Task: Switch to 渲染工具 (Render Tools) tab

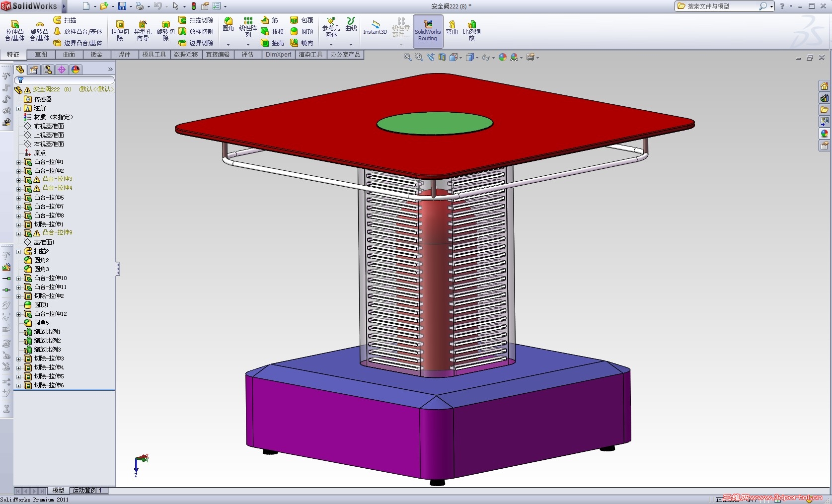Action: pos(310,55)
